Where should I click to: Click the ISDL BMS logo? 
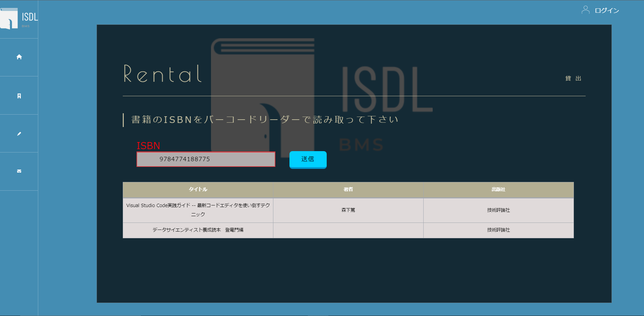click(x=19, y=18)
